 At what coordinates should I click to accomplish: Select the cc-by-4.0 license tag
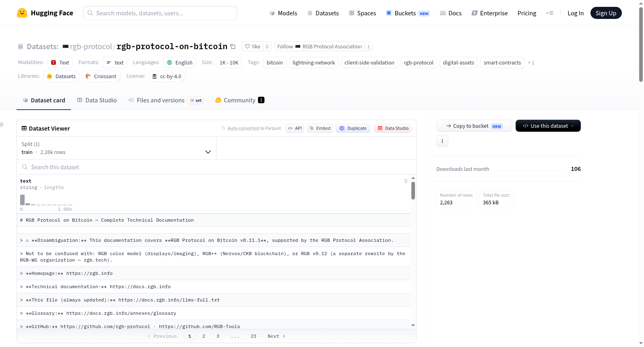(167, 76)
